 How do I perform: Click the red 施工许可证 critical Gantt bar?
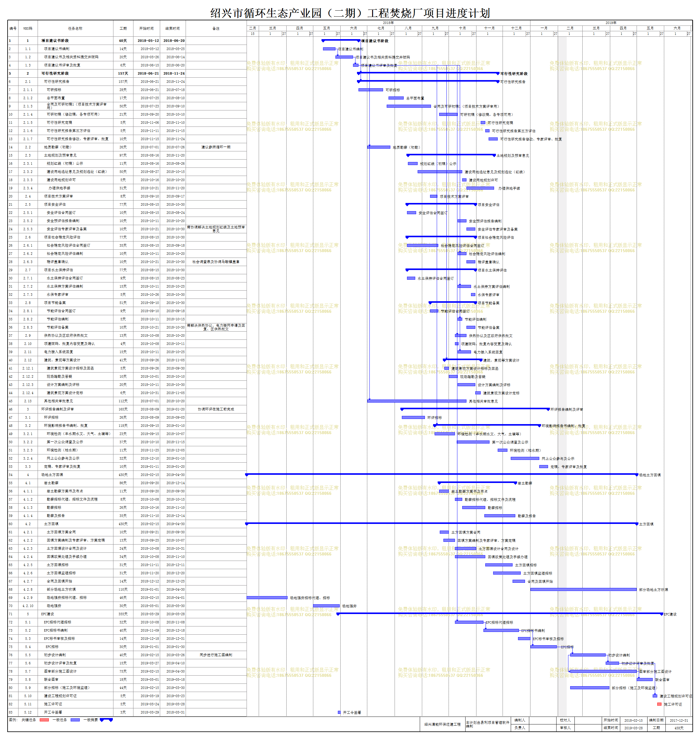(659, 704)
